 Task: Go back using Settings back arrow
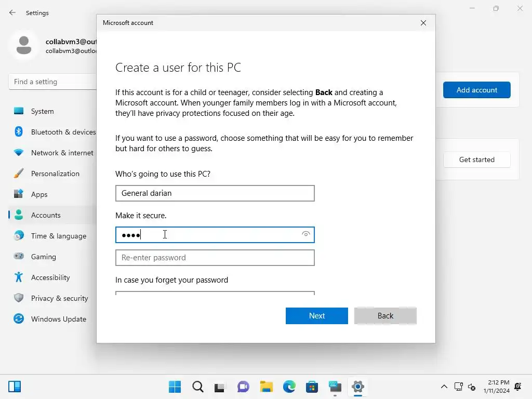click(12, 12)
